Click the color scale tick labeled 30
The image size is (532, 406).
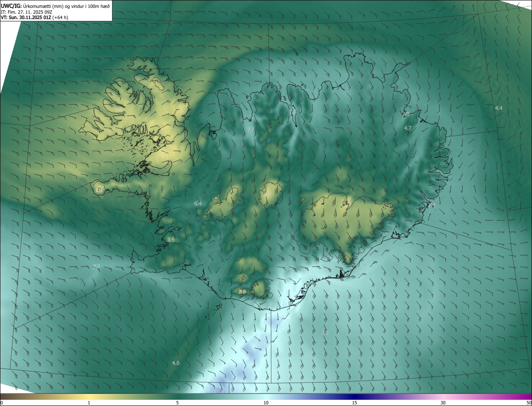443,403
